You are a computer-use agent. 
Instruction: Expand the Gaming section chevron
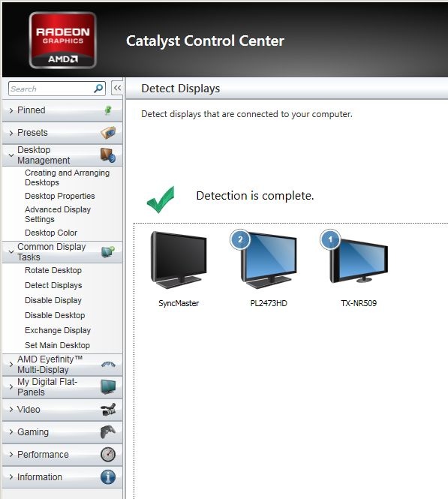pos(11,432)
